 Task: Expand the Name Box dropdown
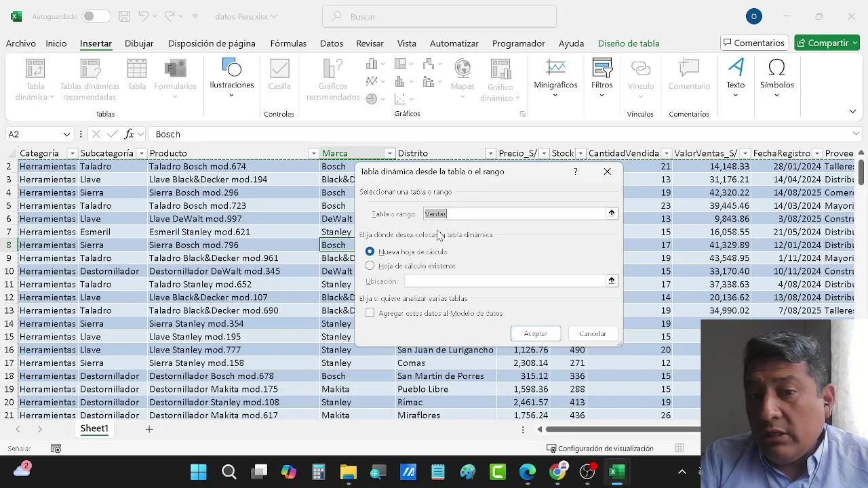pyautogui.click(x=66, y=134)
